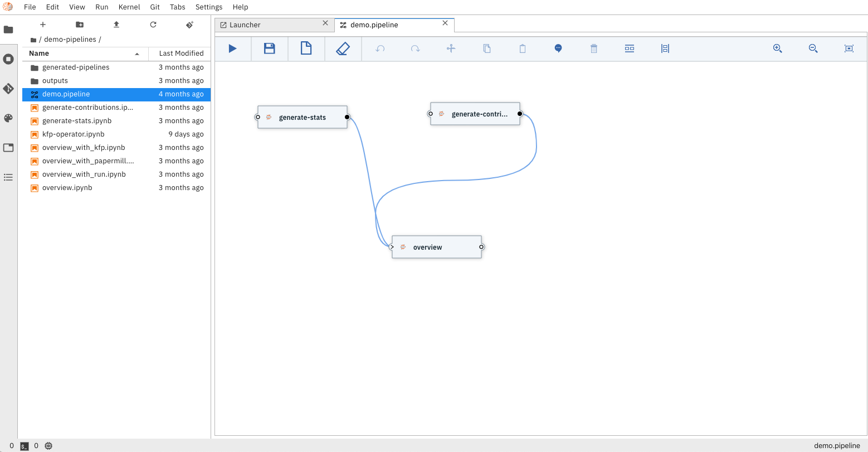This screenshot has width=868, height=452.
Task: Select the generated-pipelines folder
Action: [116, 67]
